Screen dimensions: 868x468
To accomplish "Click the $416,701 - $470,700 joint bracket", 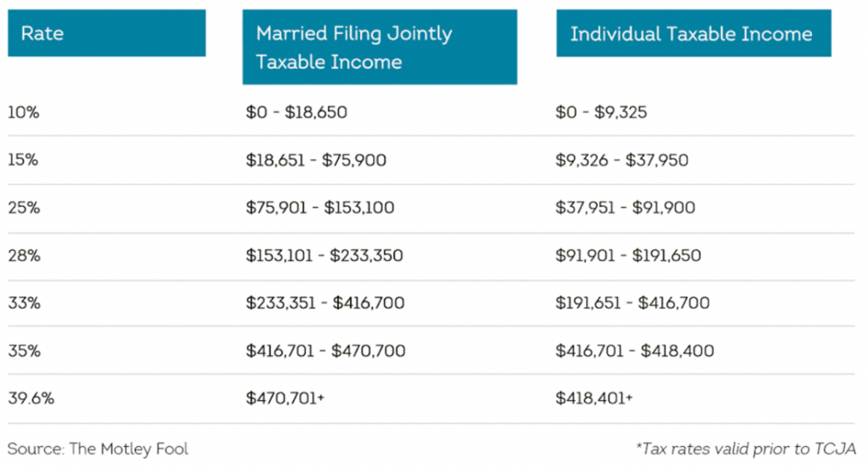I will pyautogui.click(x=325, y=350).
